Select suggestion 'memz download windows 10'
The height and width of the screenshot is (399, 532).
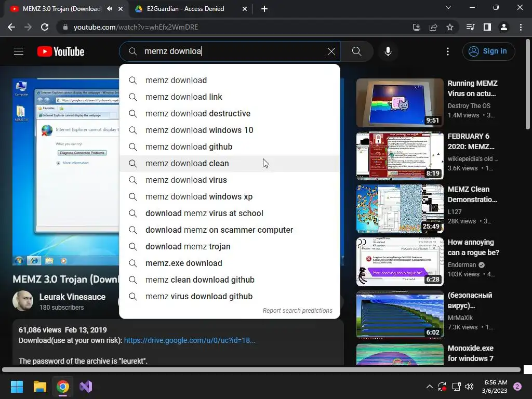coord(230,130)
